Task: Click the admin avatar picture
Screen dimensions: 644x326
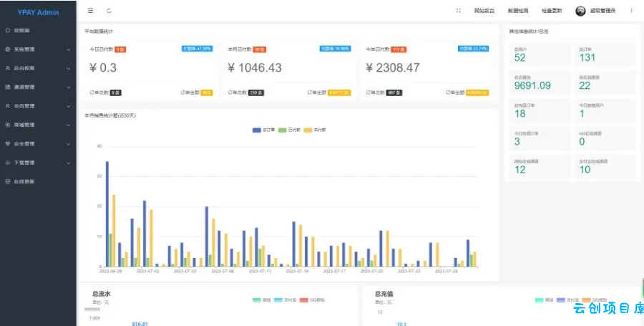Action: tap(580, 11)
